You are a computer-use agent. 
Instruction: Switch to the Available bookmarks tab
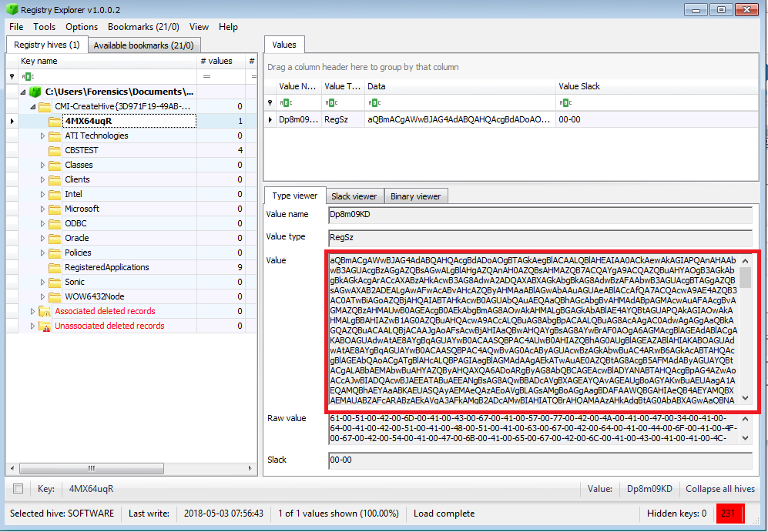[x=144, y=45]
